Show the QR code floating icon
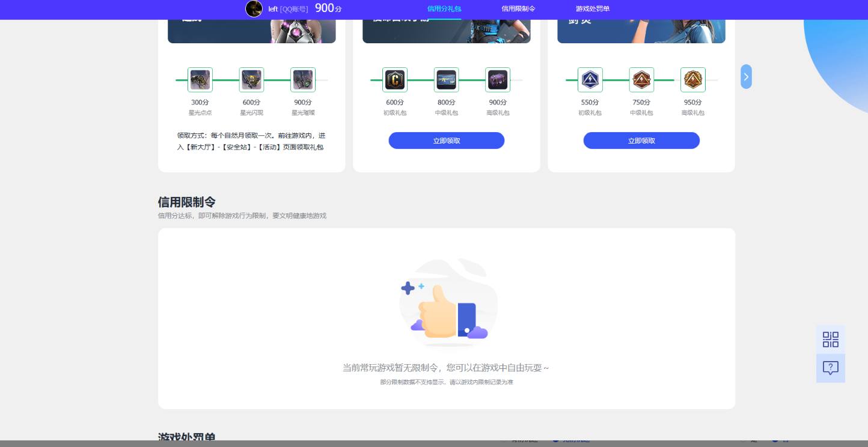The height and width of the screenshot is (447, 868). pyautogui.click(x=831, y=339)
